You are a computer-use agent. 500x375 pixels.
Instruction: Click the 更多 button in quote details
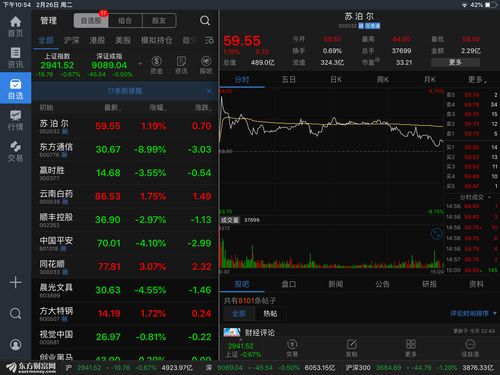click(x=455, y=62)
